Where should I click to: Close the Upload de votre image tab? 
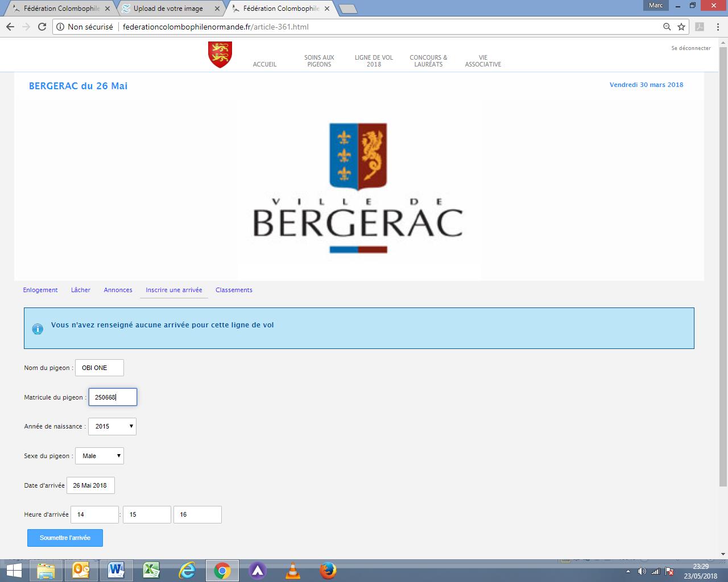(x=218, y=9)
